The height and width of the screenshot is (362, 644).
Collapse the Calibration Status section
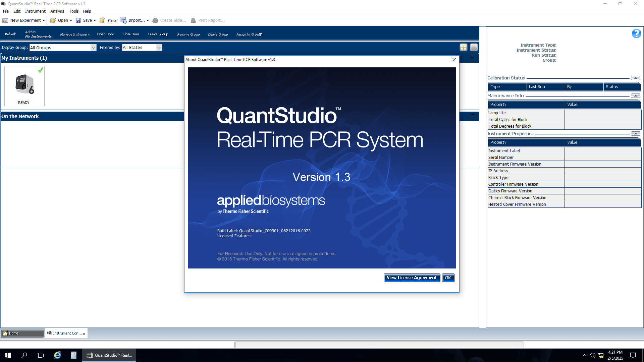click(635, 78)
